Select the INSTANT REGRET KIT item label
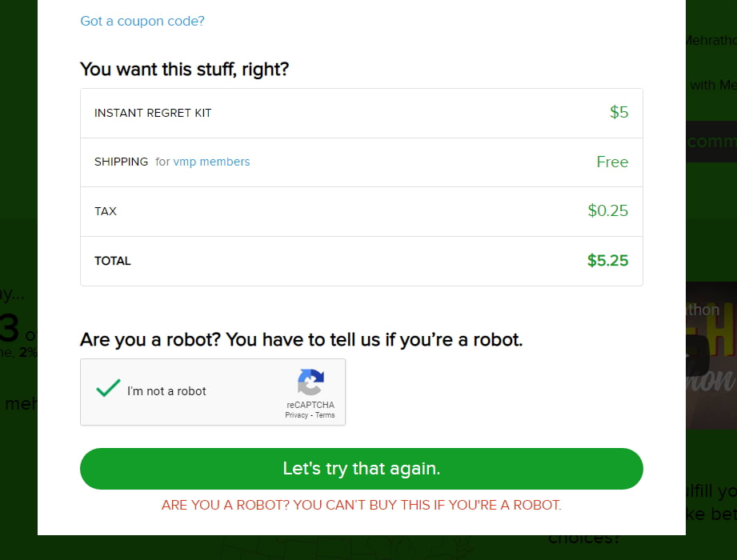This screenshot has width=737, height=560. click(153, 113)
